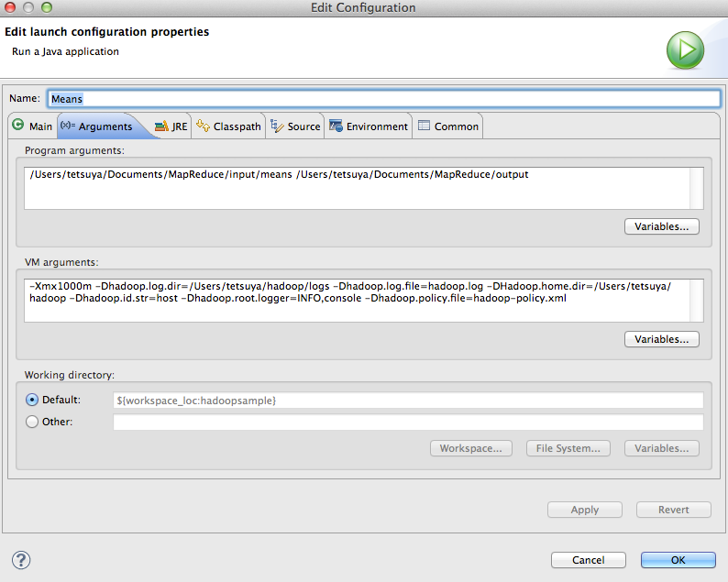Viewport: 728px width, 582px height.
Task: Open the JRE tab
Action: pos(171,126)
